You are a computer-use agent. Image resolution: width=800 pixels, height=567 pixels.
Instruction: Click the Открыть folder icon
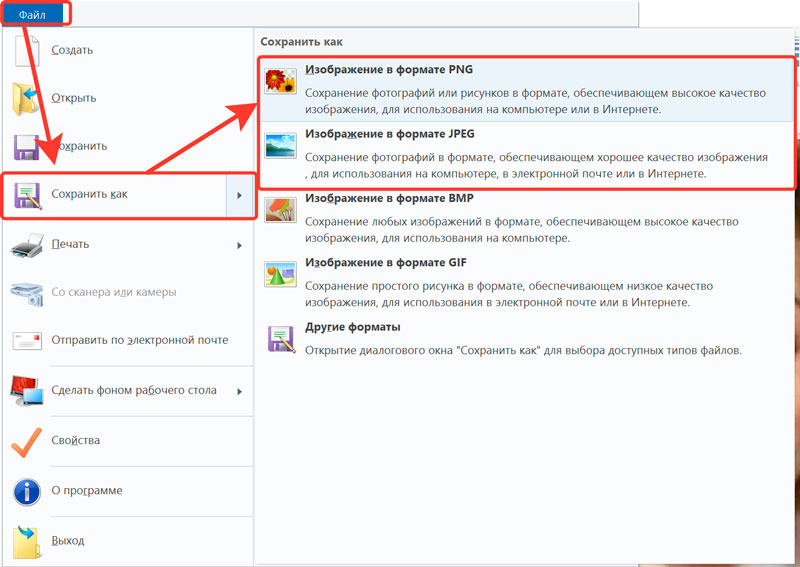26,98
